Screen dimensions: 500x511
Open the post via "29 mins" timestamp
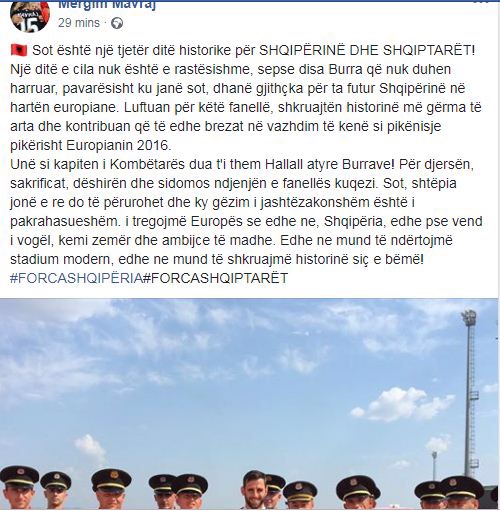[79, 23]
